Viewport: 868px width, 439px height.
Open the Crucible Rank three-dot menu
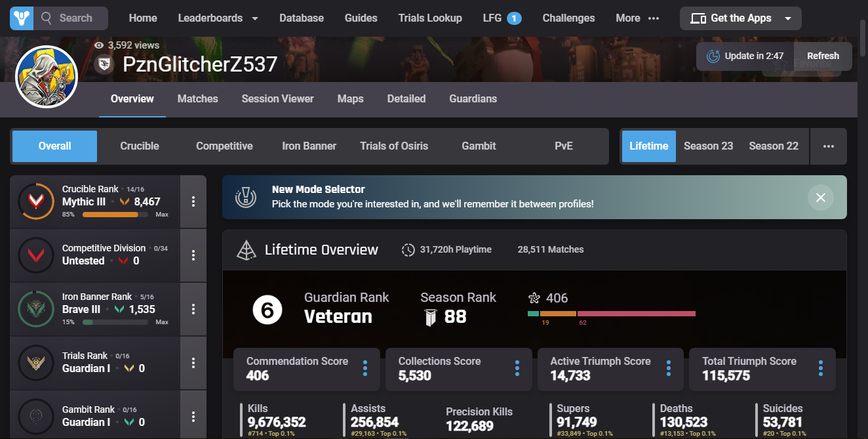pyautogui.click(x=193, y=201)
